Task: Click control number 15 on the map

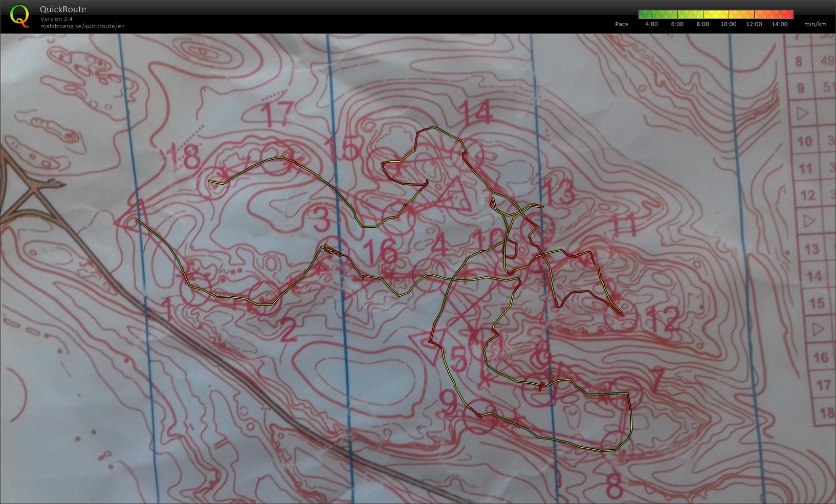Action: click(x=342, y=149)
